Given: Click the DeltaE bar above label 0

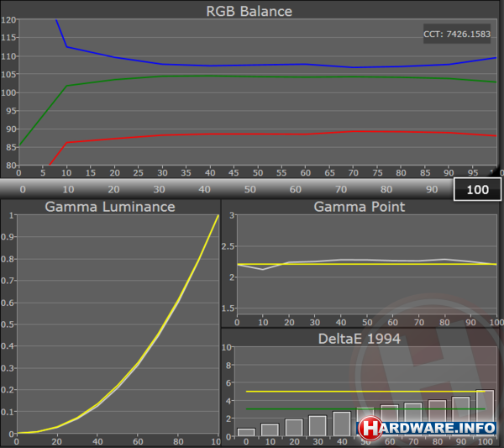Looking at the screenshot, I should point(246,432).
